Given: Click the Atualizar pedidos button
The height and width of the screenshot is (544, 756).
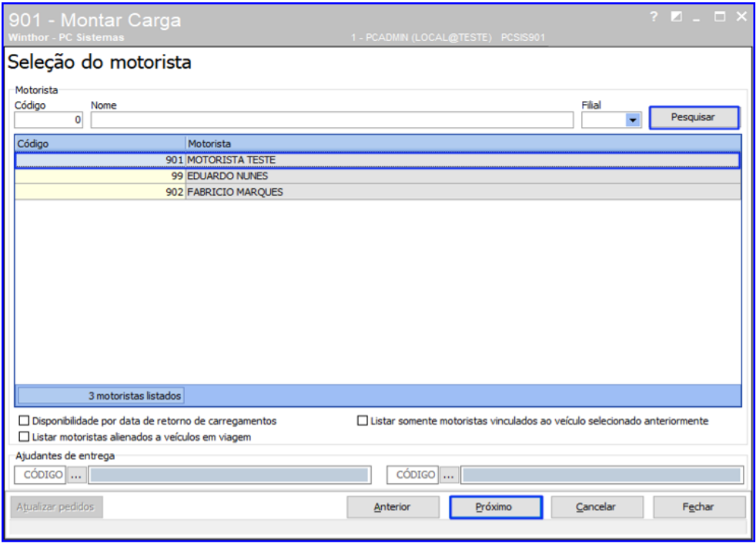Looking at the screenshot, I should 56,507.
